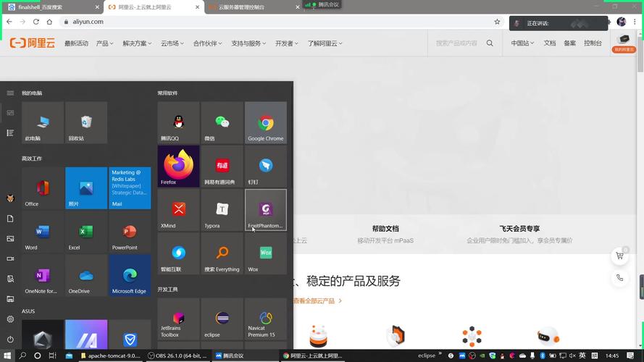Launch Word from the Start menu

(x=43, y=232)
